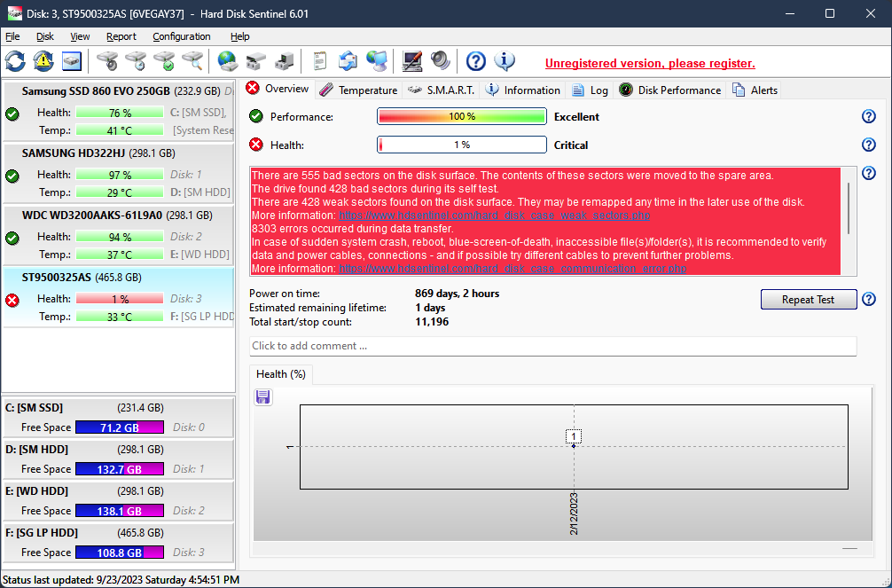The height and width of the screenshot is (588, 892).
Task: Click the disk with magnifying glass icon
Action: 192,61
